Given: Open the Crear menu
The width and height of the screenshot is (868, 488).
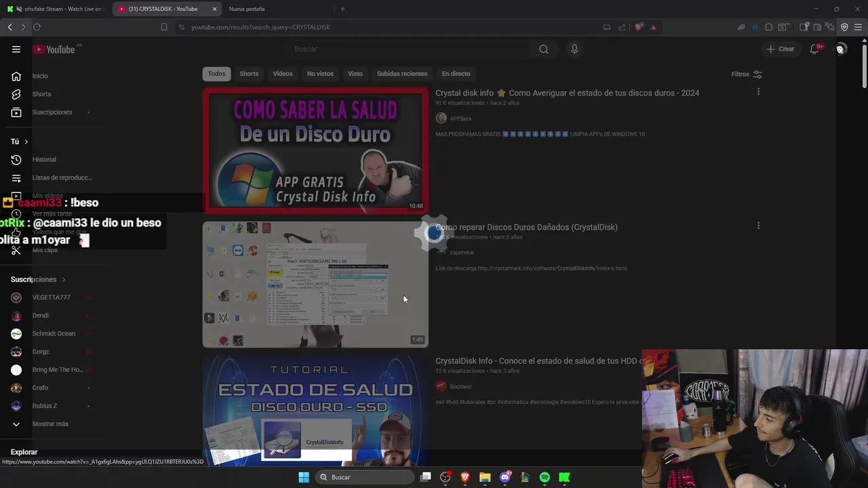Looking at the screenshot, I should point(780,49).
